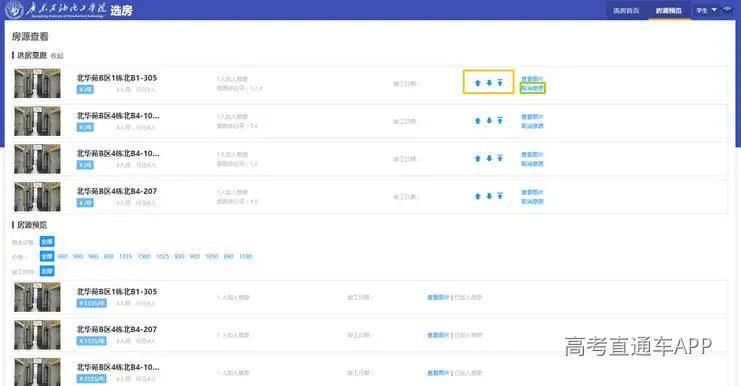This screenshot has width=741, height=386.
Task: Filter rooms by price 1335
Action: pyautogui.click(x=125, y=257)
